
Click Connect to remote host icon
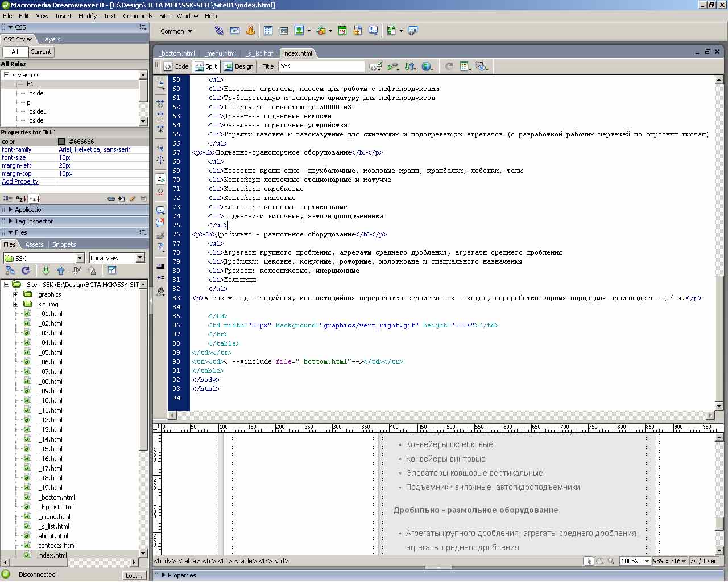click(x=10, y=271)
